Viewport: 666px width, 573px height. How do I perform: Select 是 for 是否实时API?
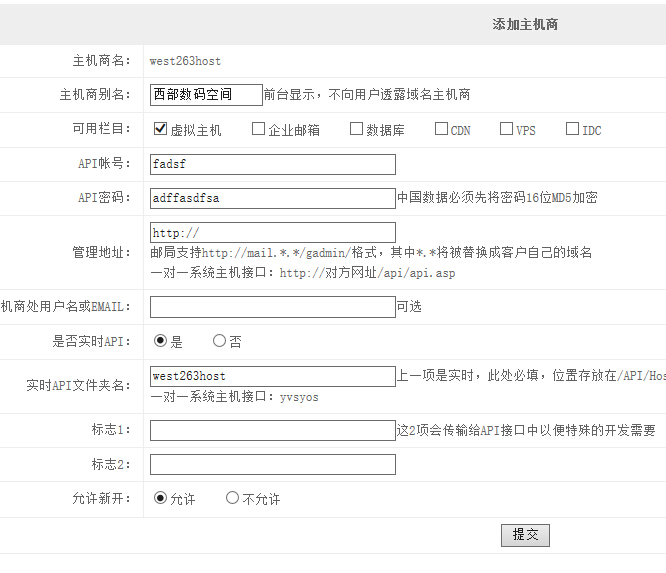160,341
